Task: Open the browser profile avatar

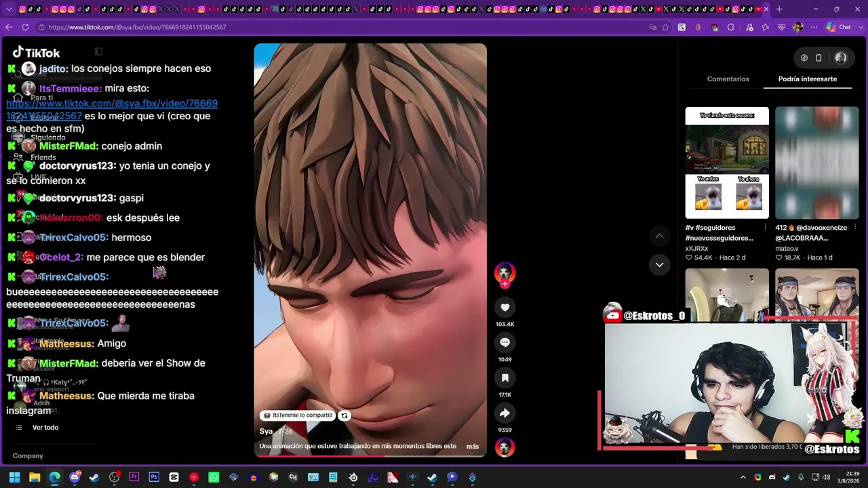Action: tap(797, 27)
